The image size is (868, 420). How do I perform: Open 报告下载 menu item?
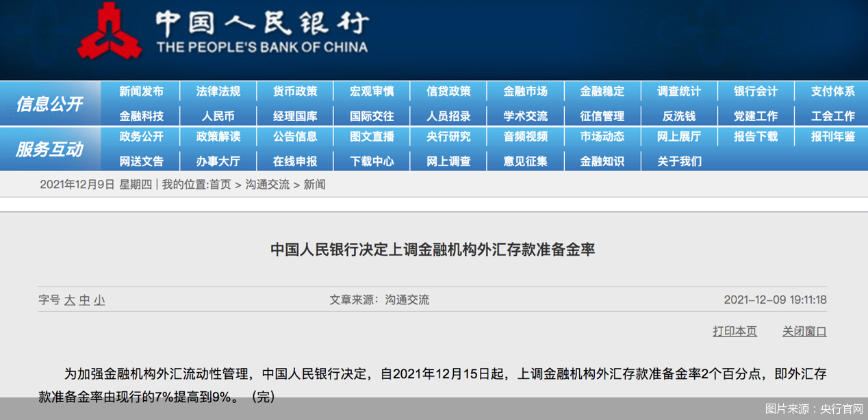click(756, 137)
